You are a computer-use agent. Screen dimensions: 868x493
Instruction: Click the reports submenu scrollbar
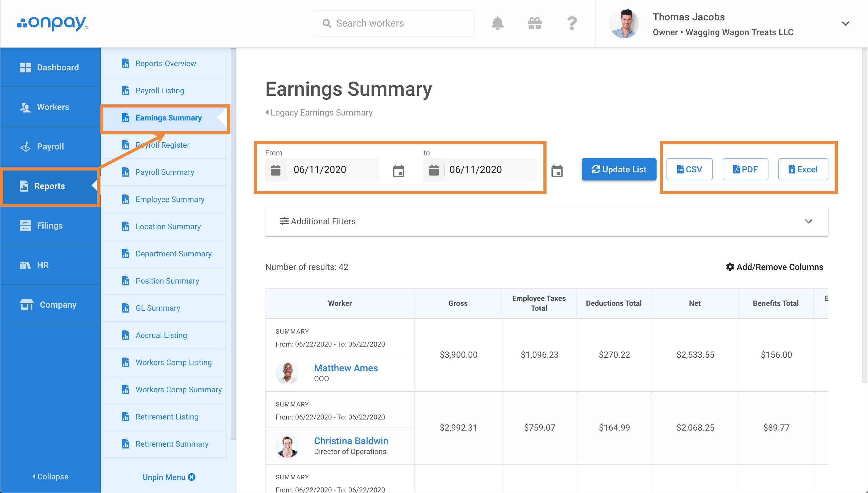(x=233, y=244)
